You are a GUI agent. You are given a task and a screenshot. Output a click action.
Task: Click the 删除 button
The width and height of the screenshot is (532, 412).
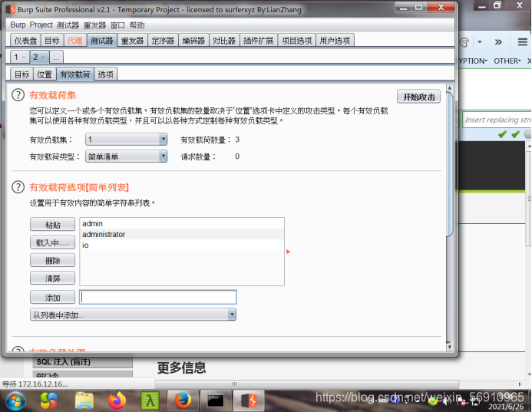(x=53, y=260)
